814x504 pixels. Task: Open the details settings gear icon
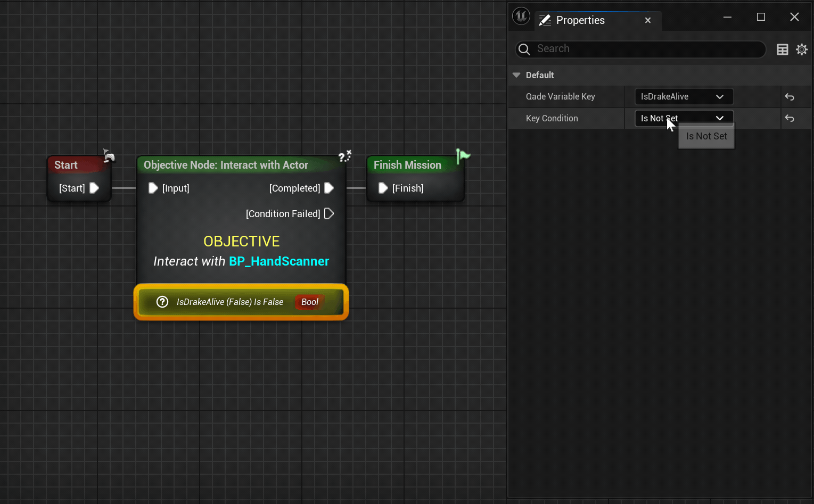click(x=802, y=49)
